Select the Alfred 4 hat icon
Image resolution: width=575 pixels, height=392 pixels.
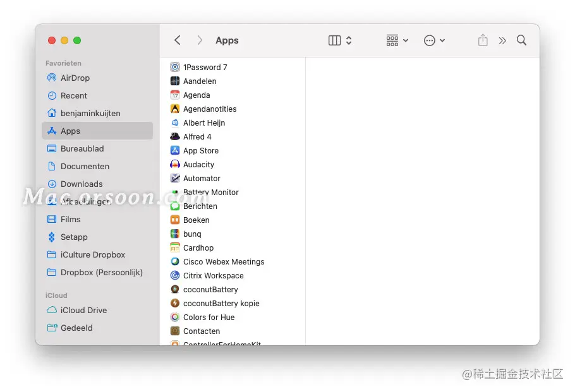(x=175, y=136)
